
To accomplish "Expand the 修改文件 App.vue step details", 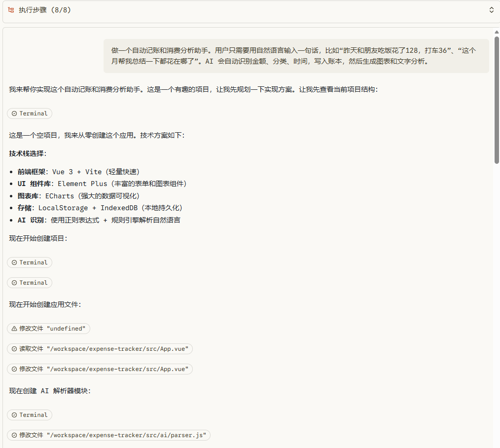I will pyautogui.click(x=100, y=369).
